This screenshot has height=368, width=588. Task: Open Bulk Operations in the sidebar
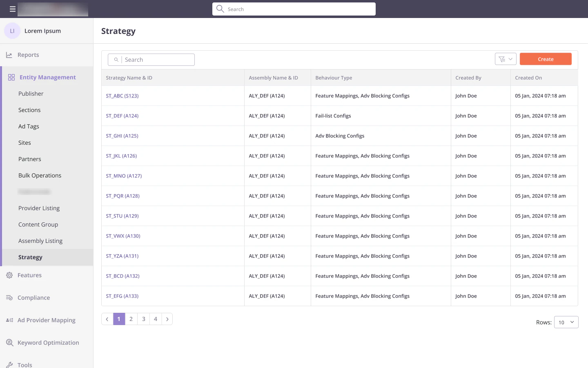40,175
